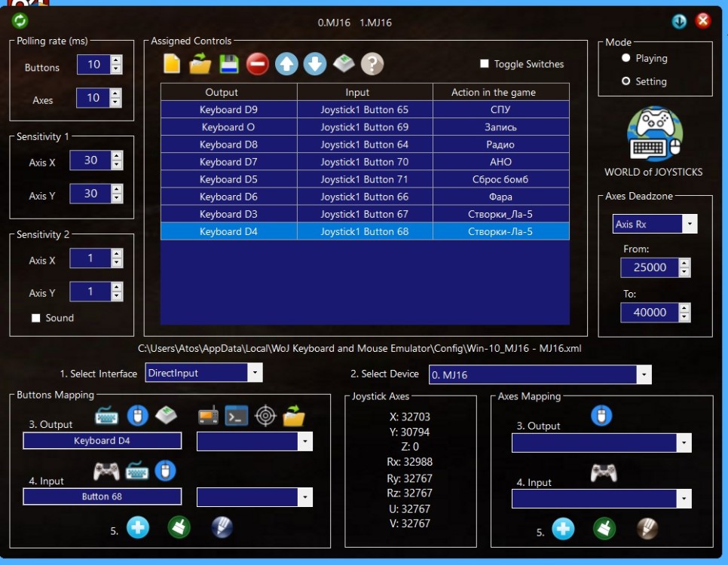Click the radio icon in Buttons Mapping
The width and height of the screenshot is (728, 565).
click(209, 416)
